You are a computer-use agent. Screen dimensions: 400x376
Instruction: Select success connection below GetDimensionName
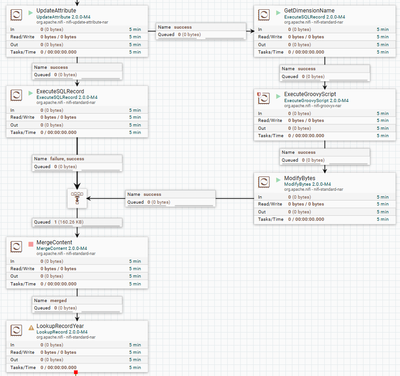(325, 73)
